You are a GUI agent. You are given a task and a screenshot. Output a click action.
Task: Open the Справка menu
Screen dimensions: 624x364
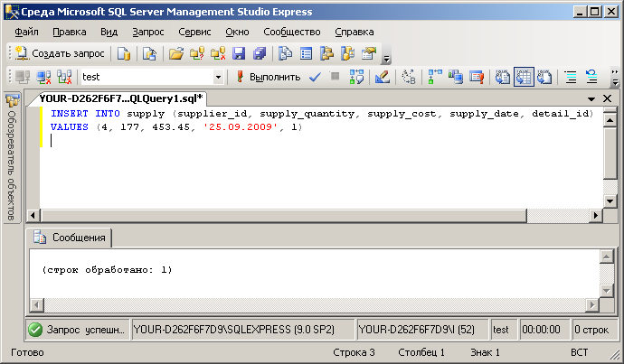(x=355, y=32)
